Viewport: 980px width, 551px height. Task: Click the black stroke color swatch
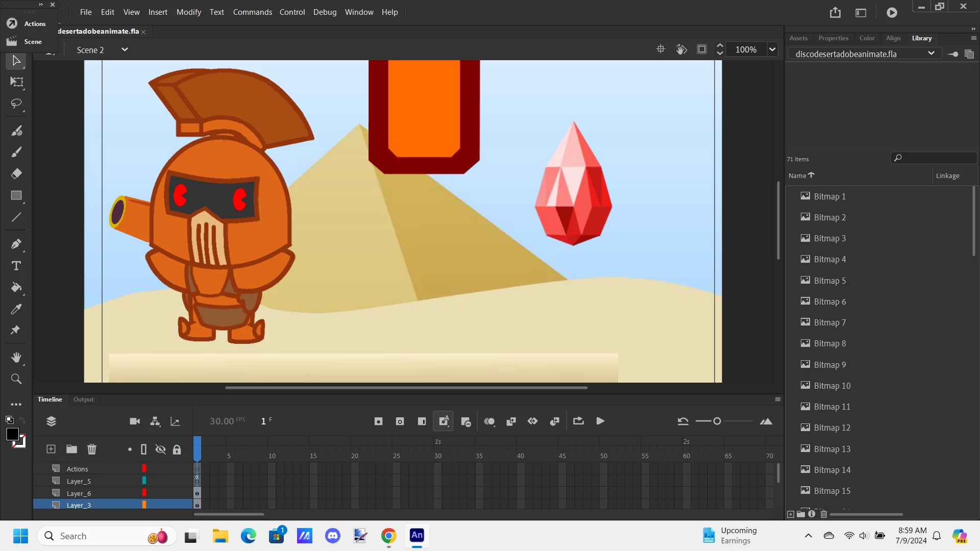pos(12,435)
